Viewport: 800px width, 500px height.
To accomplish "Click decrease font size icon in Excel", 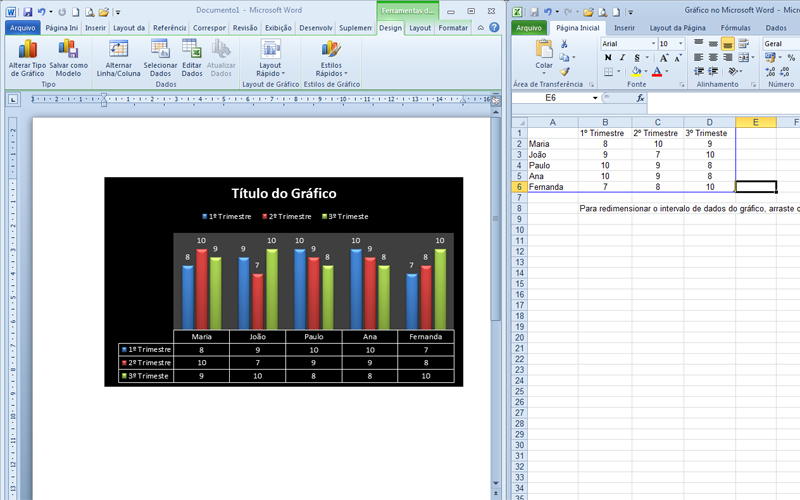I will point(678,58).
